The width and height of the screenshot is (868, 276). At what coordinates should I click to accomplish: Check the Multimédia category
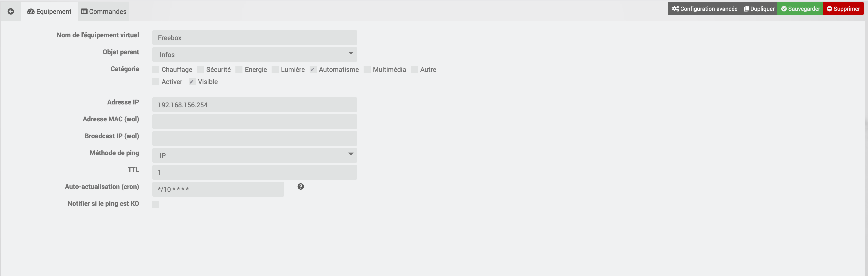tap(367, 70)
